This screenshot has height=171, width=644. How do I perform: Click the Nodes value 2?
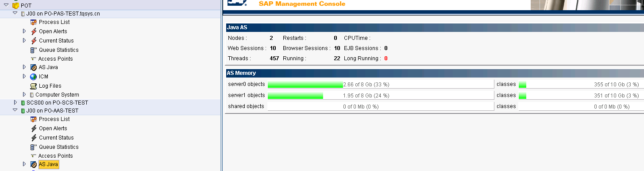271,38
